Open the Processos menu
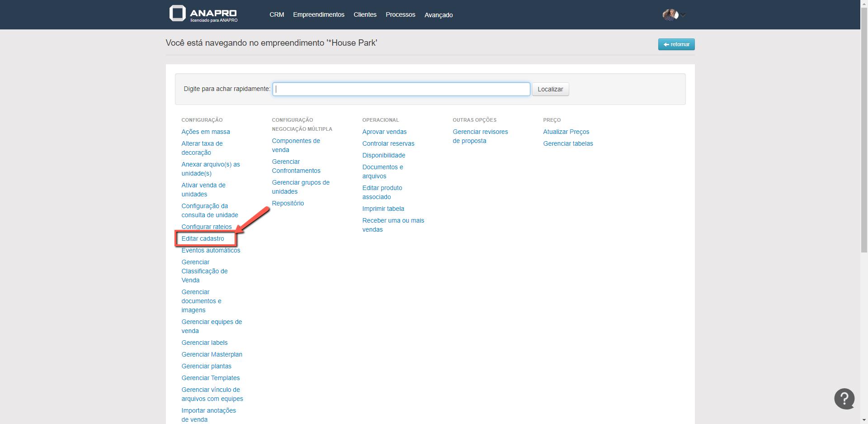 (400, 14)
